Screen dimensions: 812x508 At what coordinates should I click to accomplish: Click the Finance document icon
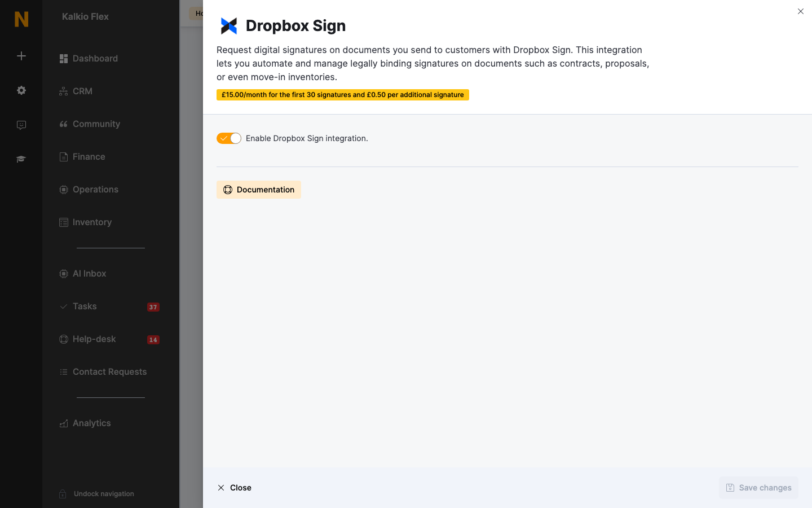(64, 157)
